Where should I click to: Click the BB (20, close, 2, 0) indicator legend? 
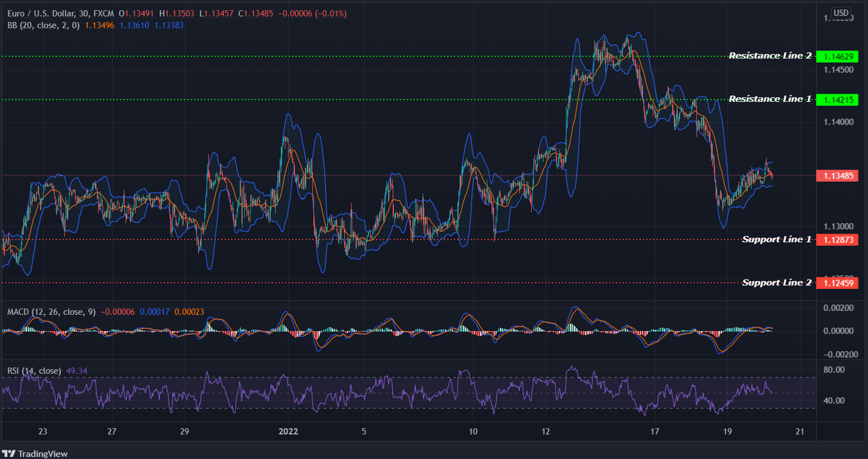click(43, 26)
